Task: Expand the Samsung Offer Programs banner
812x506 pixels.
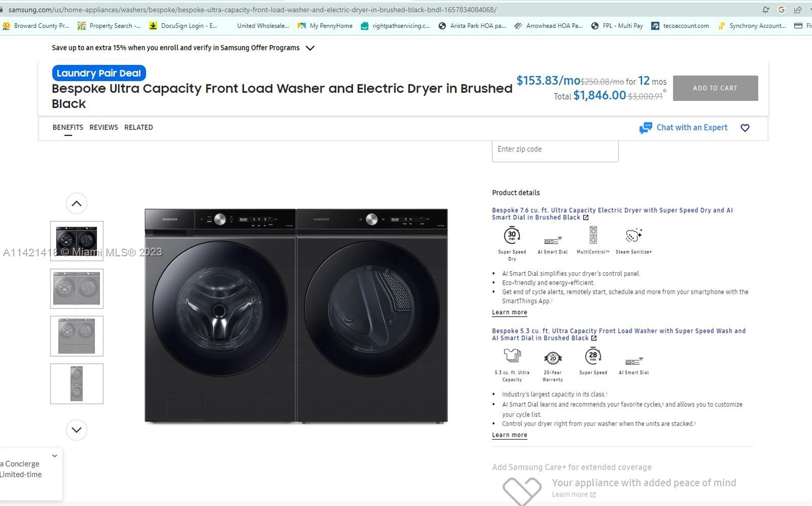Action: point(310,48)
